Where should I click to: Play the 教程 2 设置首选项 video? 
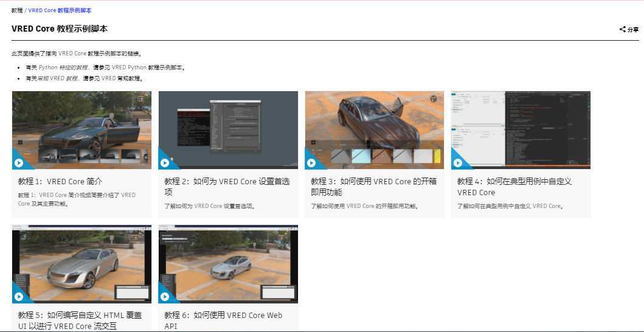pyautogui.click(x=165, y=163)
